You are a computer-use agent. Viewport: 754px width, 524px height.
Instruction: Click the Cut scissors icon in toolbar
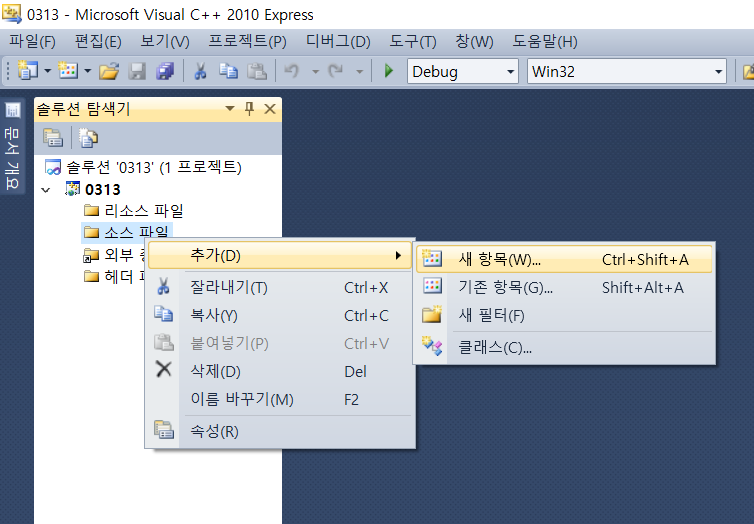[x=200, y=72]
